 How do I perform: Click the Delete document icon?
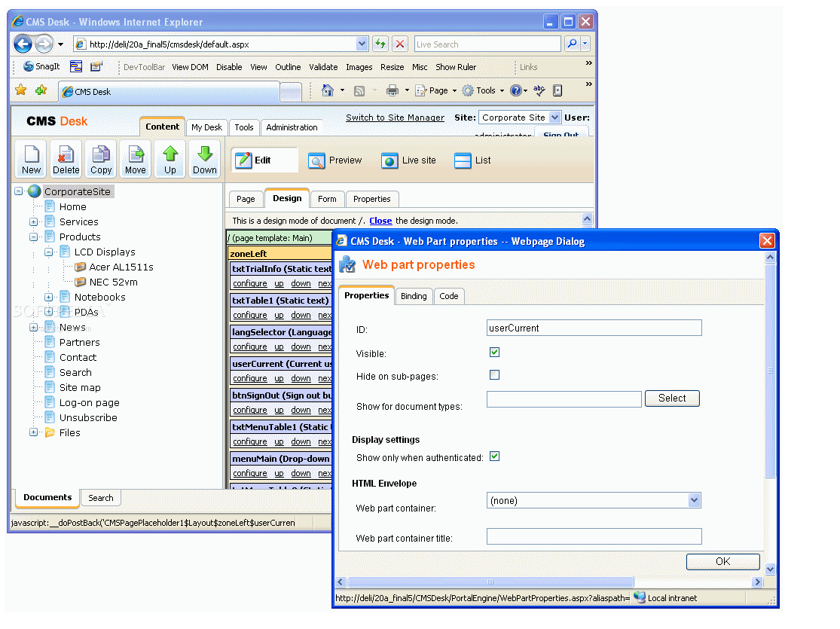66,159
